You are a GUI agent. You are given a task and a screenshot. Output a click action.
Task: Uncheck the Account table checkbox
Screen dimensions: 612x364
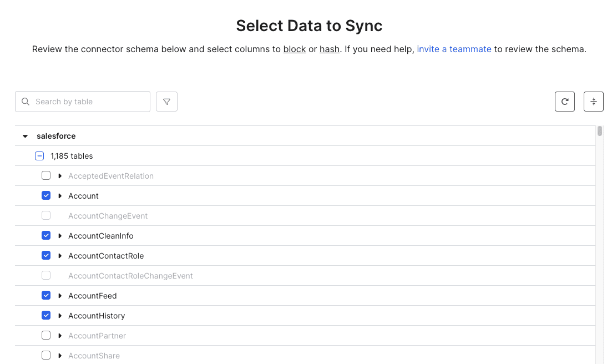46,195
